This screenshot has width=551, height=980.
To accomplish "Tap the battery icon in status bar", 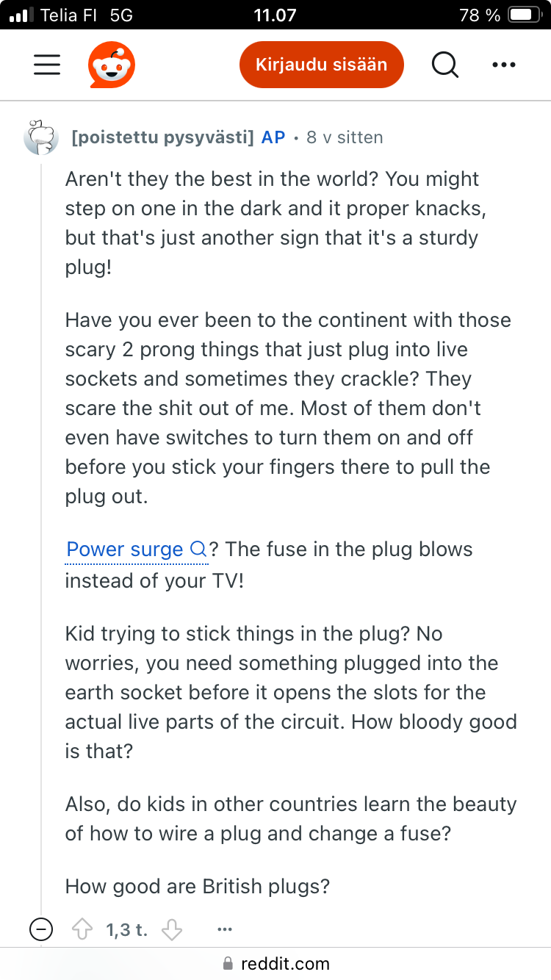I will 524,15.
